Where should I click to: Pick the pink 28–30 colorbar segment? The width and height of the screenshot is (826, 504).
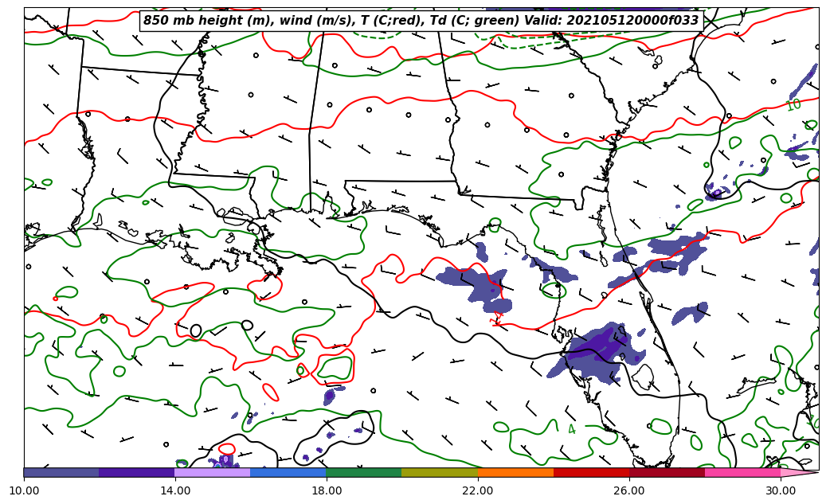[742, 472]
